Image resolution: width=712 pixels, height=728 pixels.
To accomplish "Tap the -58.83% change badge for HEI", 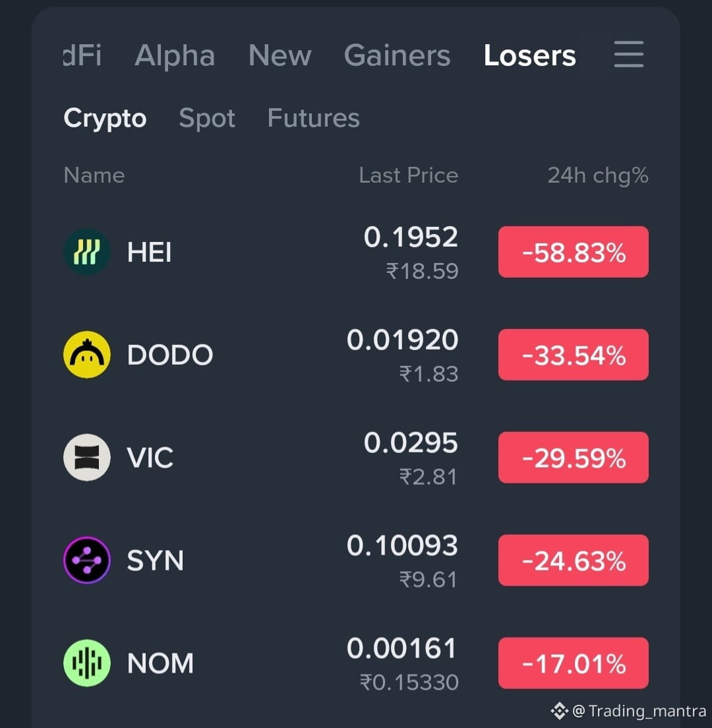I will (x=573, y=252).
